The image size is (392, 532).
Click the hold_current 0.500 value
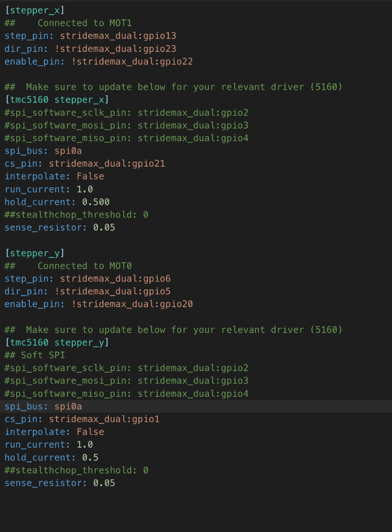point(96,202)
